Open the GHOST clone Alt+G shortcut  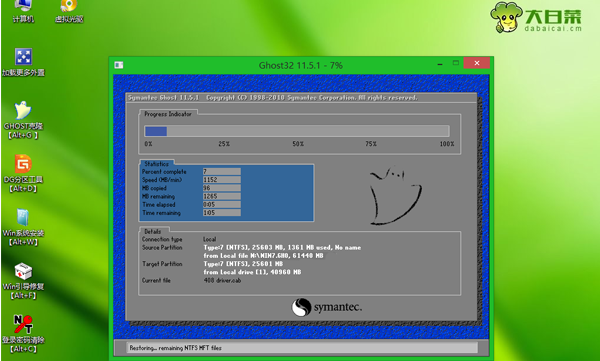[x=23, y=120]
